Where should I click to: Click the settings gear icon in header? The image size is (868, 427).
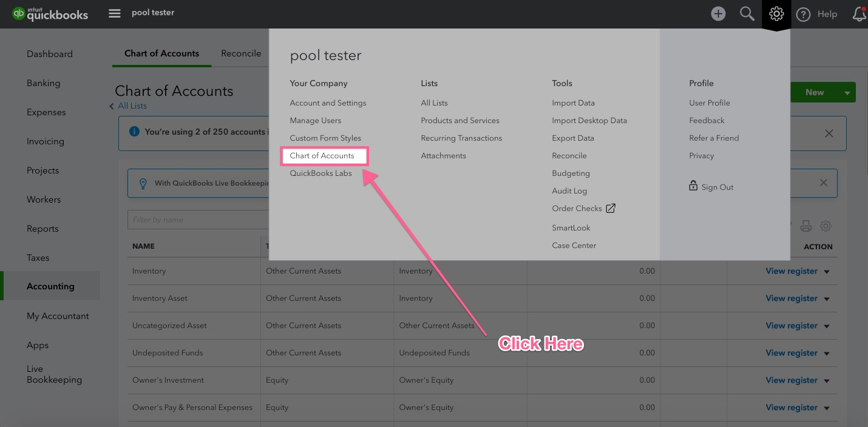776,13
